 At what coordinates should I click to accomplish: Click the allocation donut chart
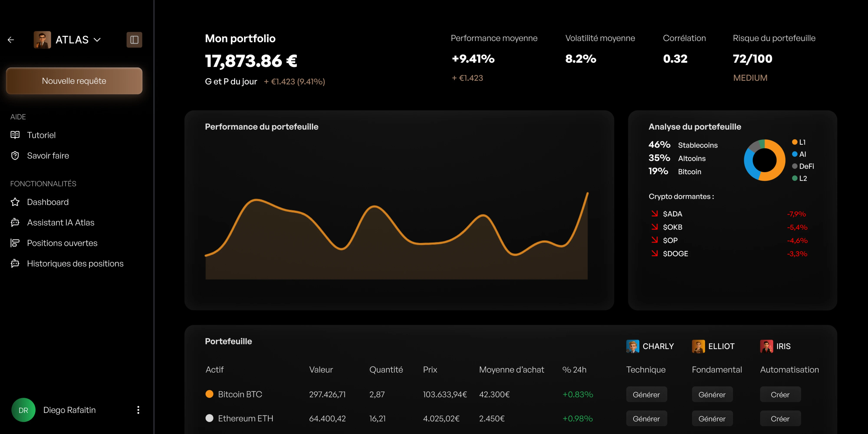(764, 160)
